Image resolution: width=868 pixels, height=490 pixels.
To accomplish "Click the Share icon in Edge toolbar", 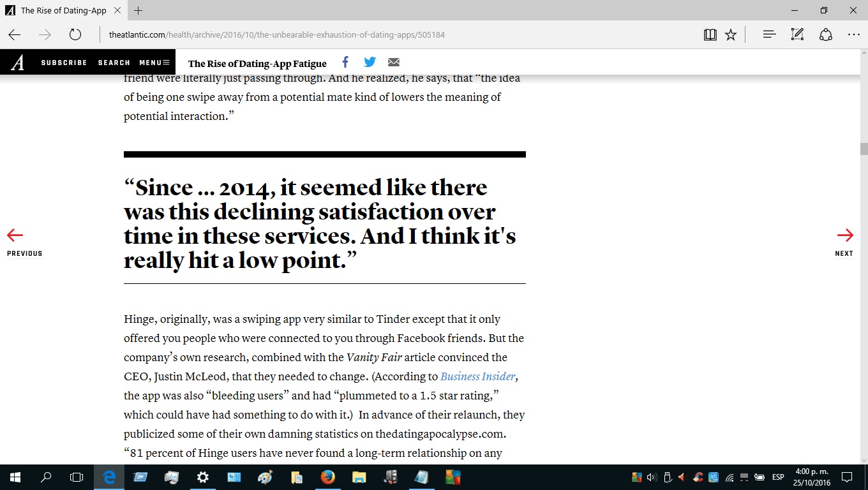I will [826, 34].
